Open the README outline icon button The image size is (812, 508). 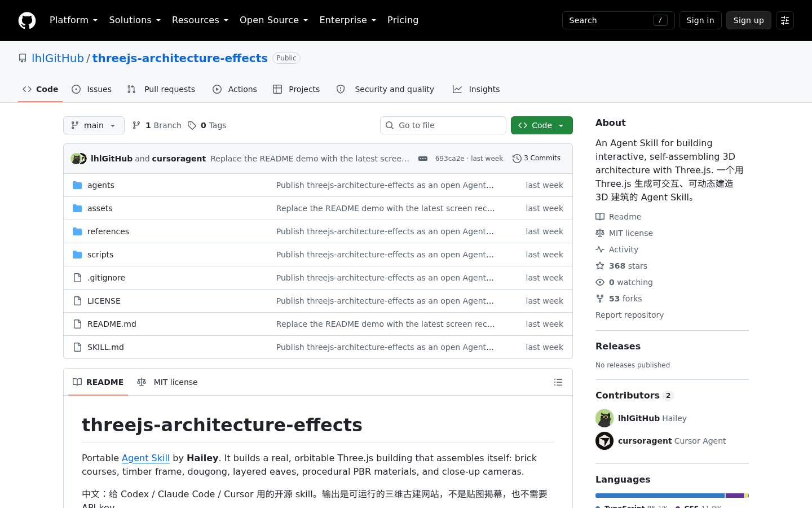(x=558, y=382)
